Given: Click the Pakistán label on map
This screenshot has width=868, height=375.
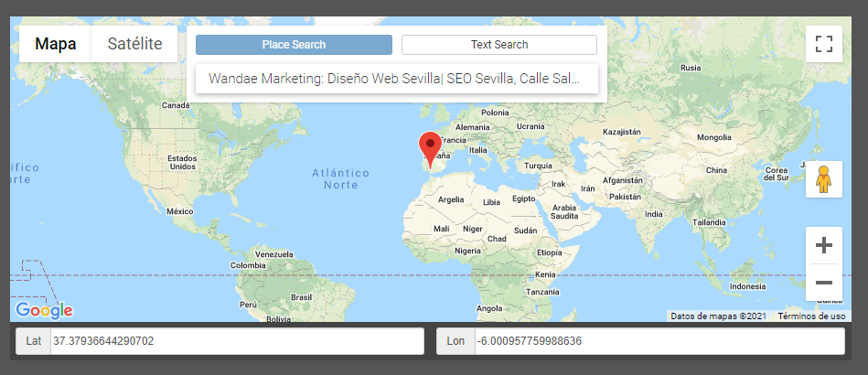Looking at the screenshot, I should coord(625,197).
